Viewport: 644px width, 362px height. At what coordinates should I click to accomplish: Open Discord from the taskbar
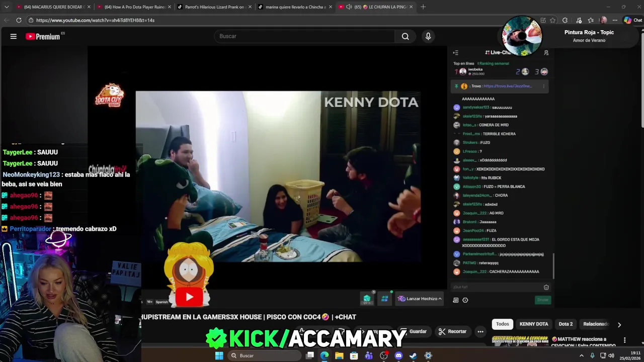click(x=398, y=355)
